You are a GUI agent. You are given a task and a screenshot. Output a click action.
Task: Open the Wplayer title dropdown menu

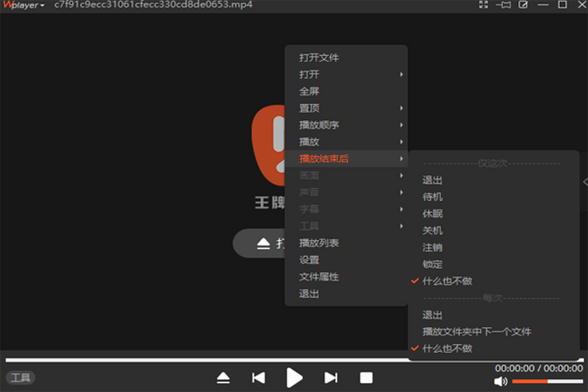(x=24, y=5)
